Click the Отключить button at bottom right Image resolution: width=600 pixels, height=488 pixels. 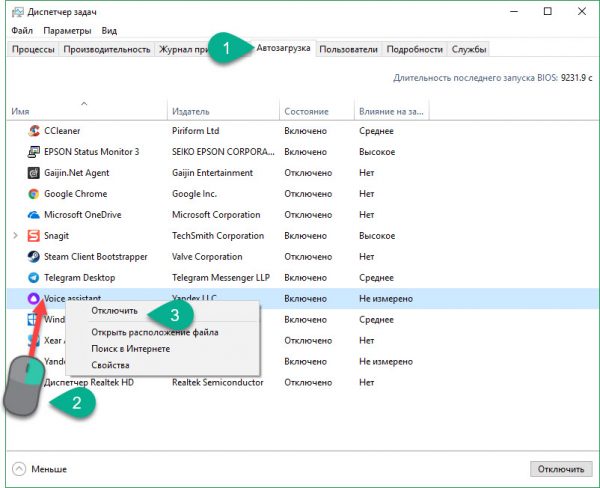coord(561,469)
